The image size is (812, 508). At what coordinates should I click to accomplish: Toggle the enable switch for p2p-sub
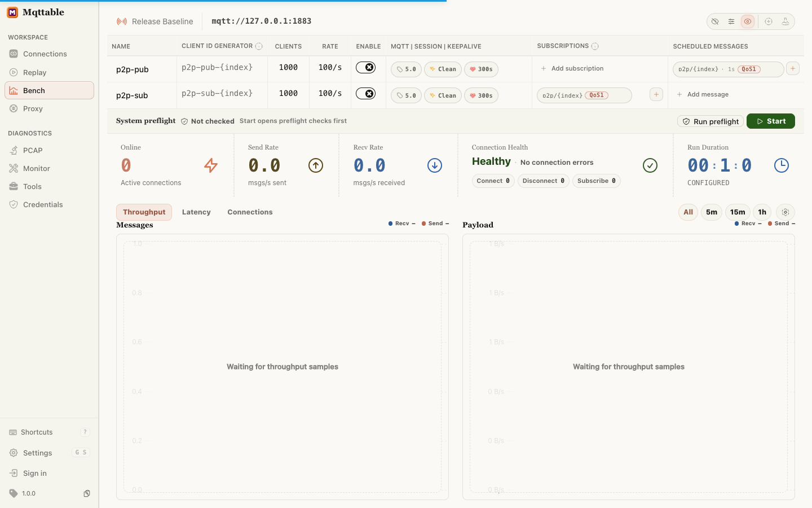point(366,94)
